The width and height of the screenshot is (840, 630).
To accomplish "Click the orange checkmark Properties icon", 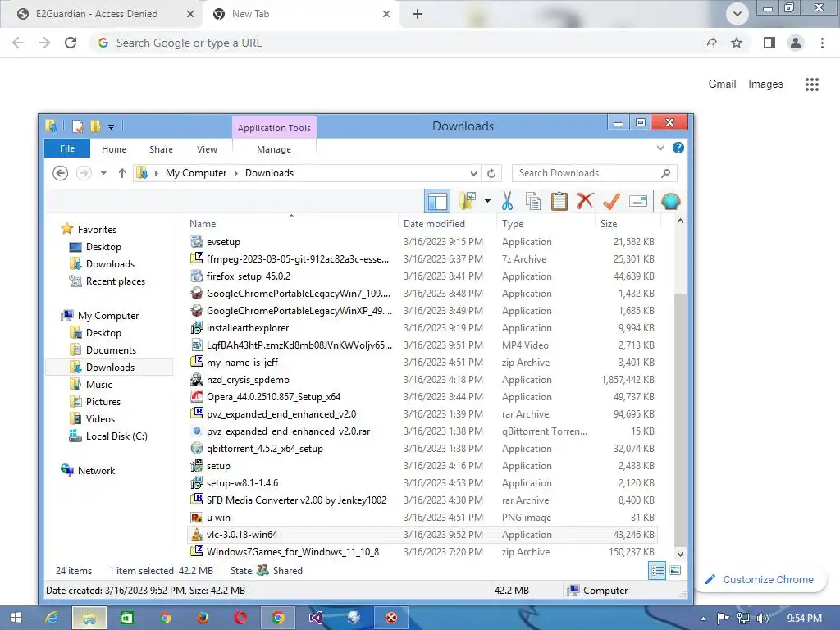I will [611, 202].
